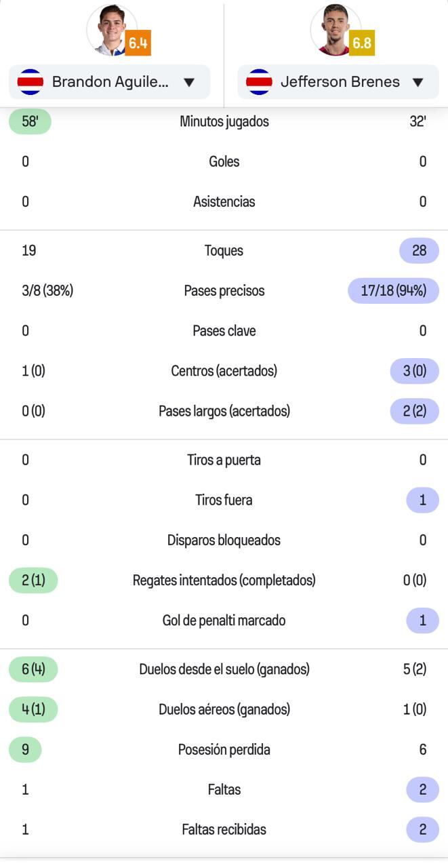Screen dimensions: 448x868
Task: Click the Goles stat row label
Action: click(224, 161)
